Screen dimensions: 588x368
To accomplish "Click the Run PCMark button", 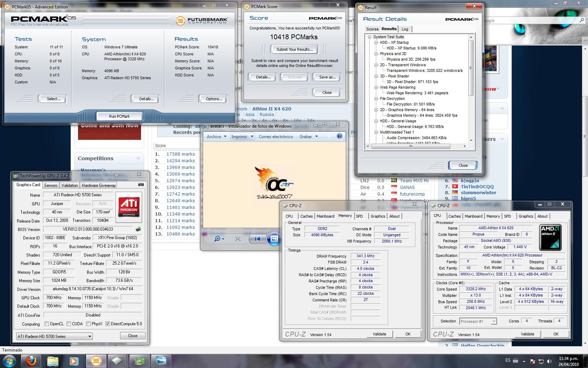I will tap(119, 116).
